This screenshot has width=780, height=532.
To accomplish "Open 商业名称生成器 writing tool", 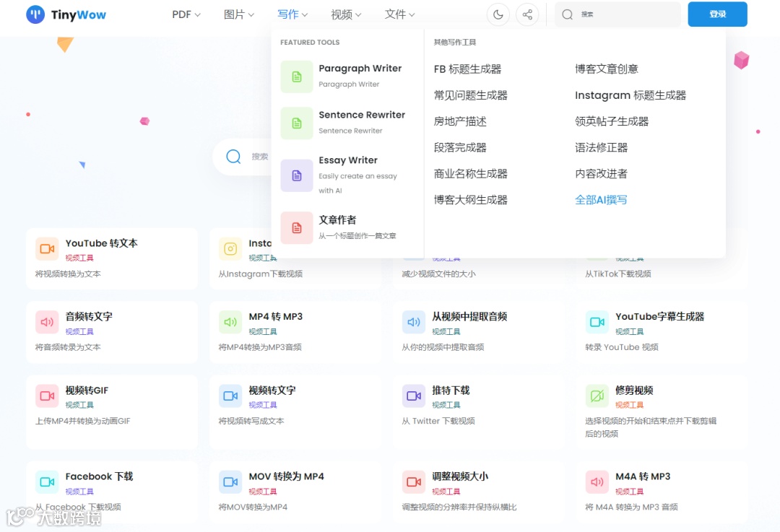I will coord(471,173).
